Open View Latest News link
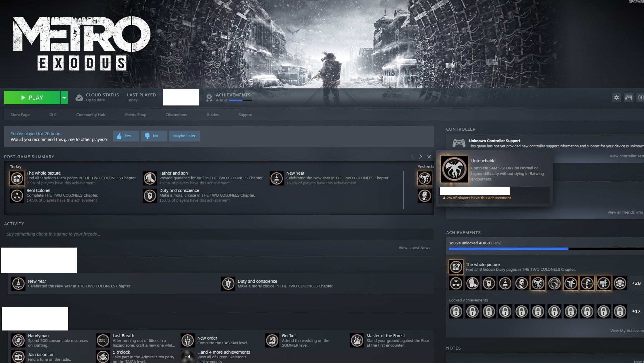 click(414, 248)
